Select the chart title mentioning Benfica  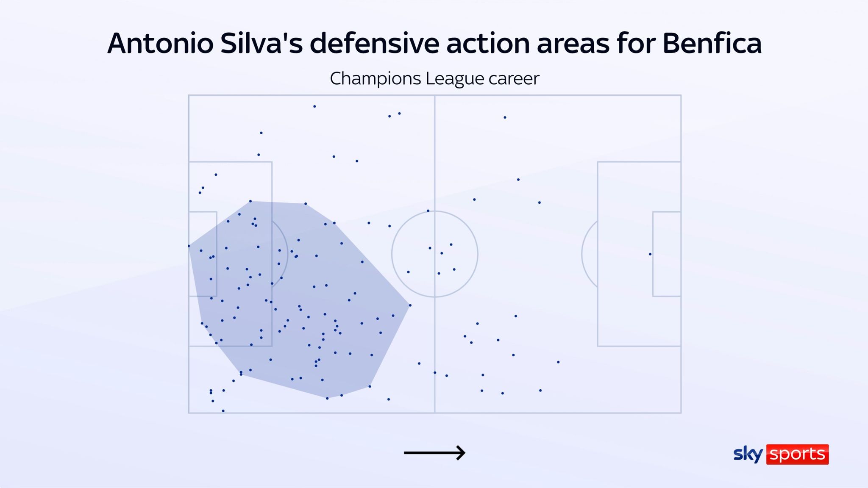point(434,43)
